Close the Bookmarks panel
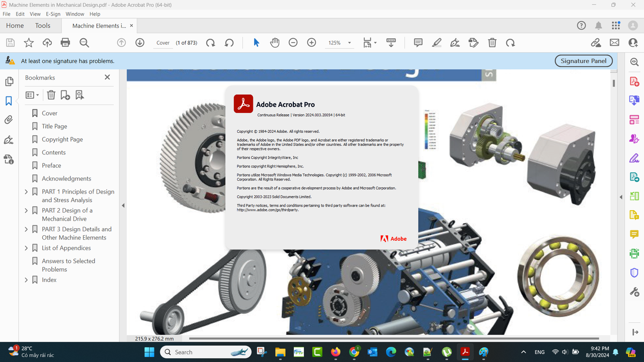644x362 pixels. (x=107, y=77)
